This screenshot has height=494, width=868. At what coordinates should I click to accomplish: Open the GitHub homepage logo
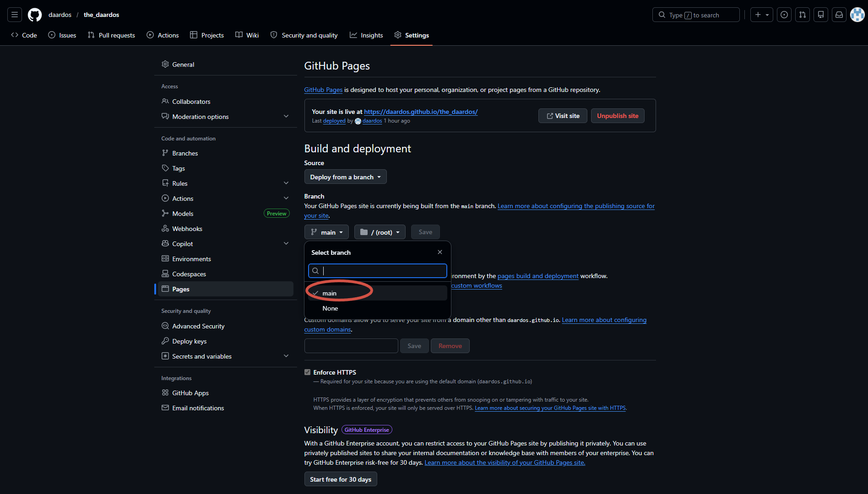35,15
